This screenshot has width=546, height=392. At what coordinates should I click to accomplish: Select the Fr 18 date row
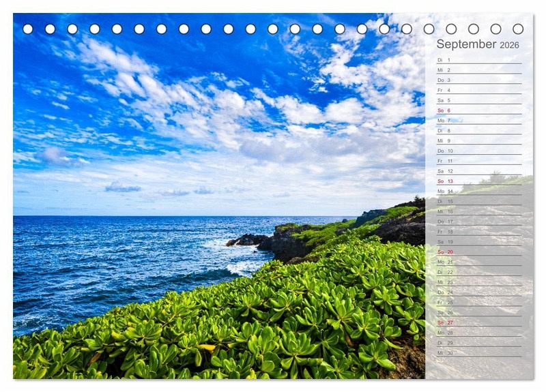point(478,232)
